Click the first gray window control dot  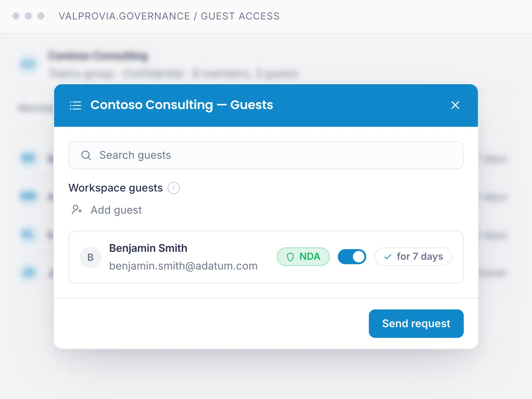click(16, 16)
